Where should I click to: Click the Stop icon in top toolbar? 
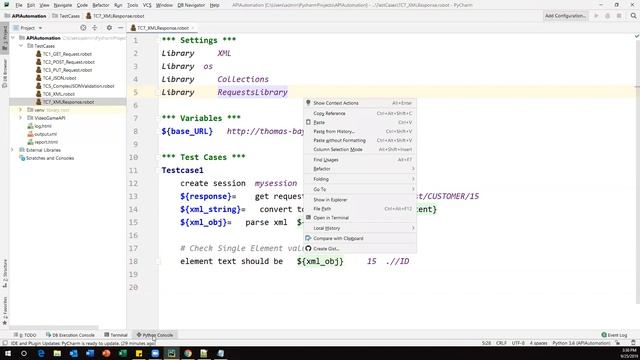click(x=619, y=16)
